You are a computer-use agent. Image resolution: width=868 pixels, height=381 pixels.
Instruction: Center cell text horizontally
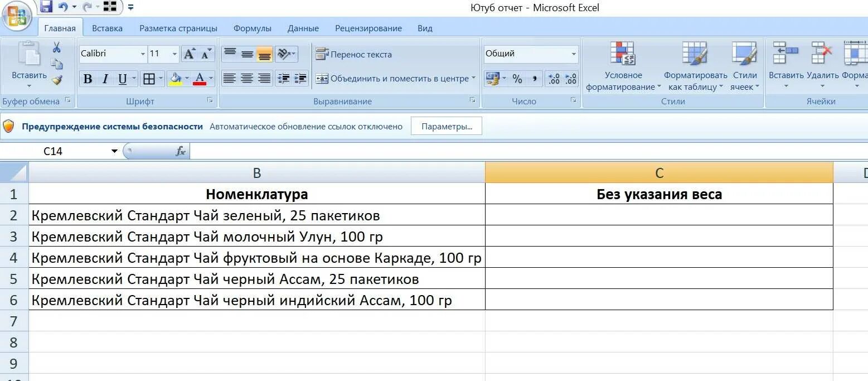pos(248,79)
